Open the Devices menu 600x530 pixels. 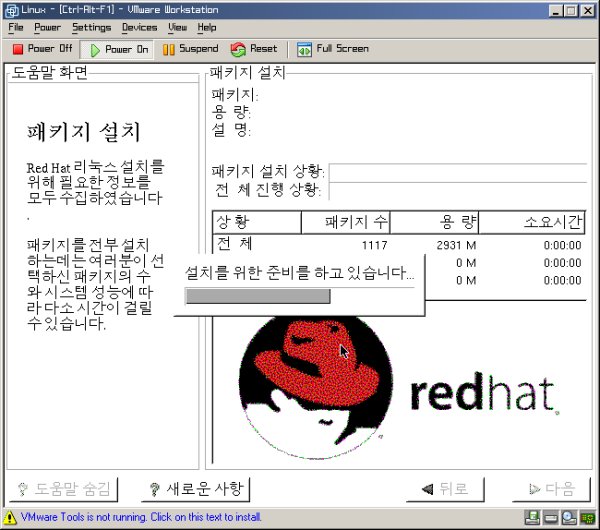click(x=139, y=28)
